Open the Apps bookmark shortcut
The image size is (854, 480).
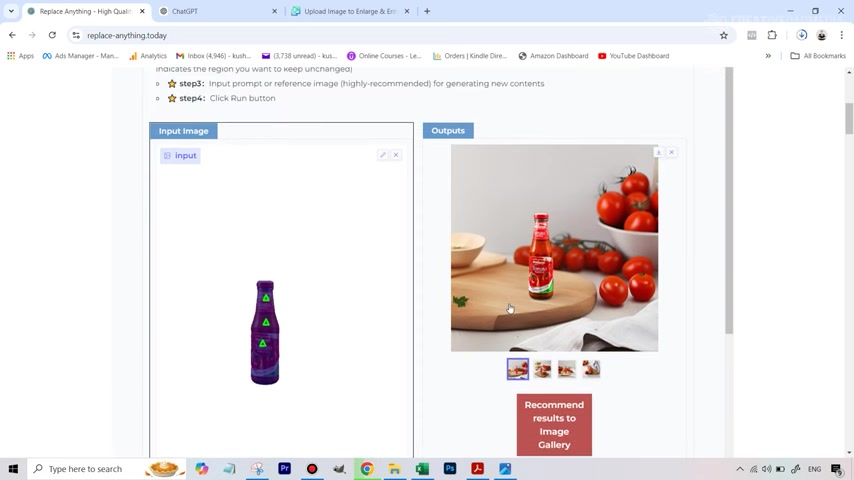pos(20,56)
